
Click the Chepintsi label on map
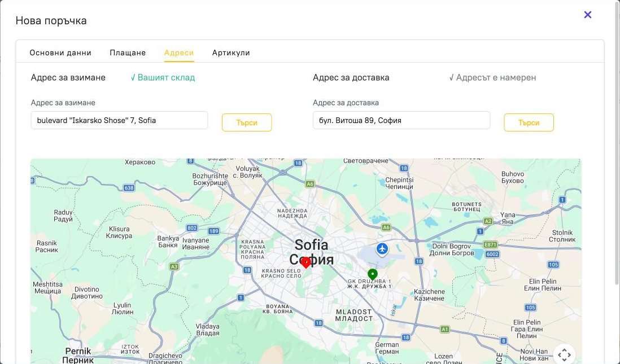(399, 183)
